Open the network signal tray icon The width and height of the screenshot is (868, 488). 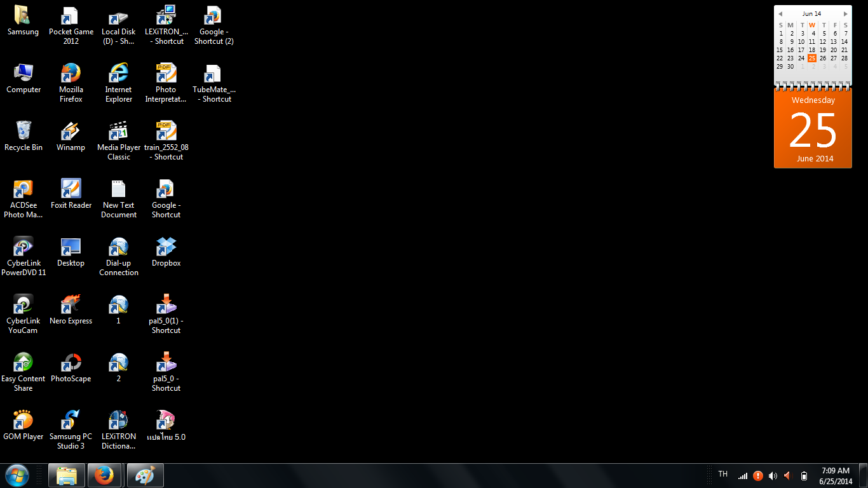point(743,476)
